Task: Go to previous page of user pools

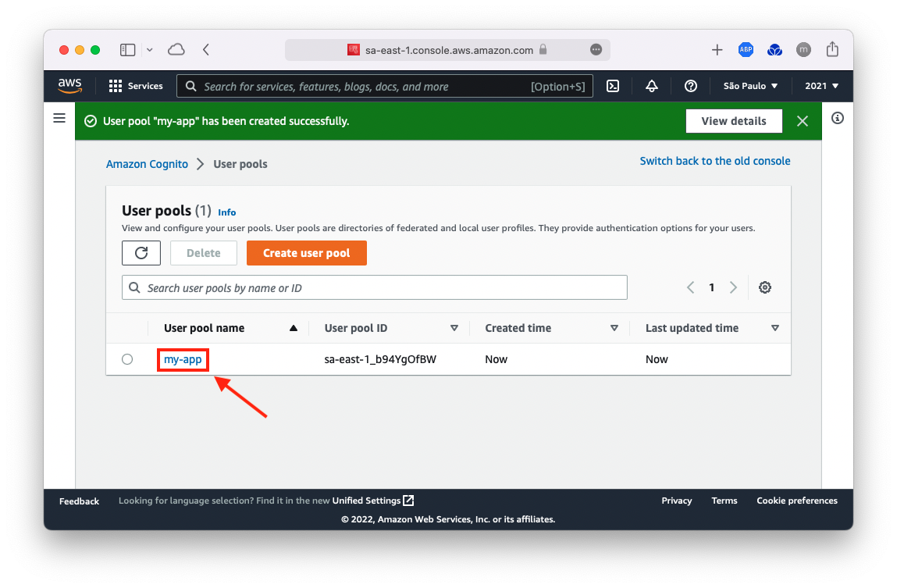Action: (690, 287)
